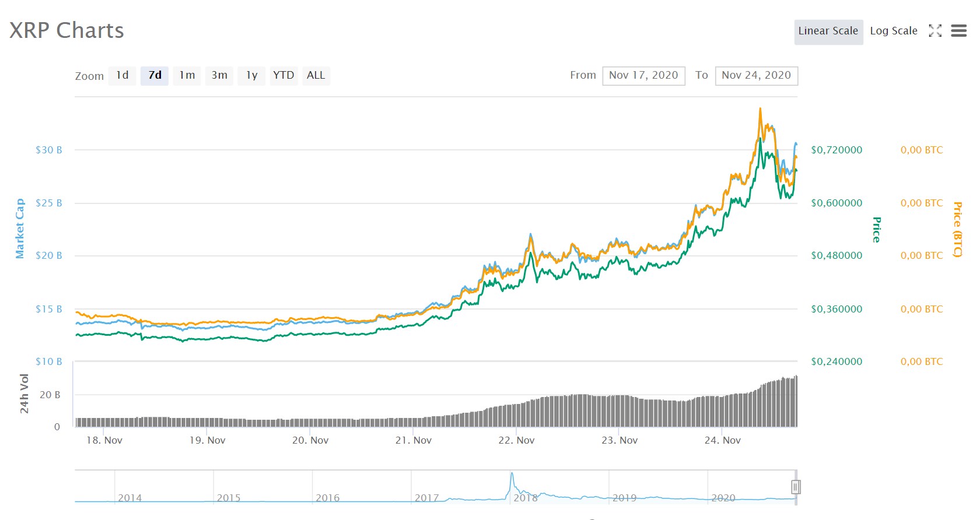Edit the From date Nov 17, 2020
Screen dimensions: 980x520
(x=643, y=75)
